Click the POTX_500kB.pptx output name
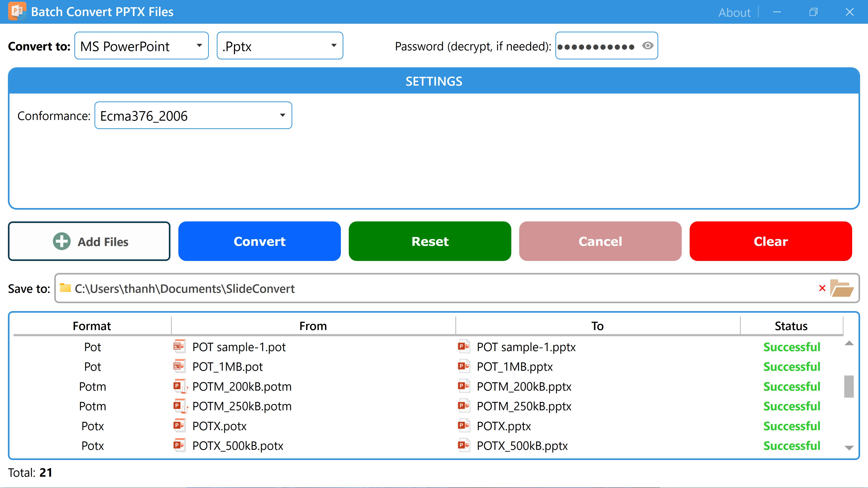Viewport: 868px width, 488px height. tap(522, 446)
